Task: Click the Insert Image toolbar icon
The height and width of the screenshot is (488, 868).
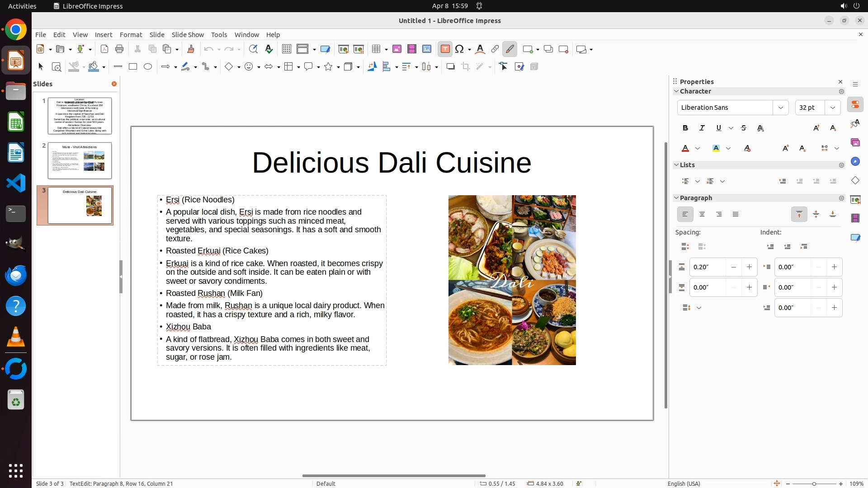Action: pos(397,49)
